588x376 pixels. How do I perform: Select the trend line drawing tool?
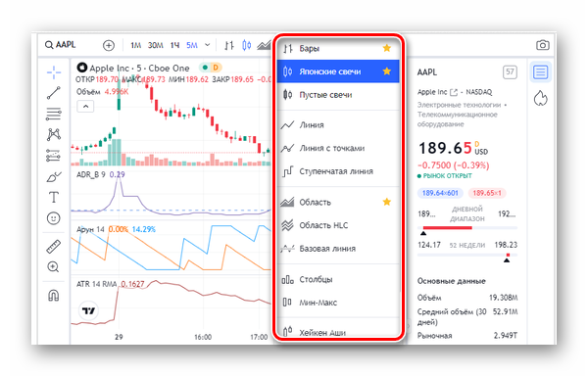(54, 92)
